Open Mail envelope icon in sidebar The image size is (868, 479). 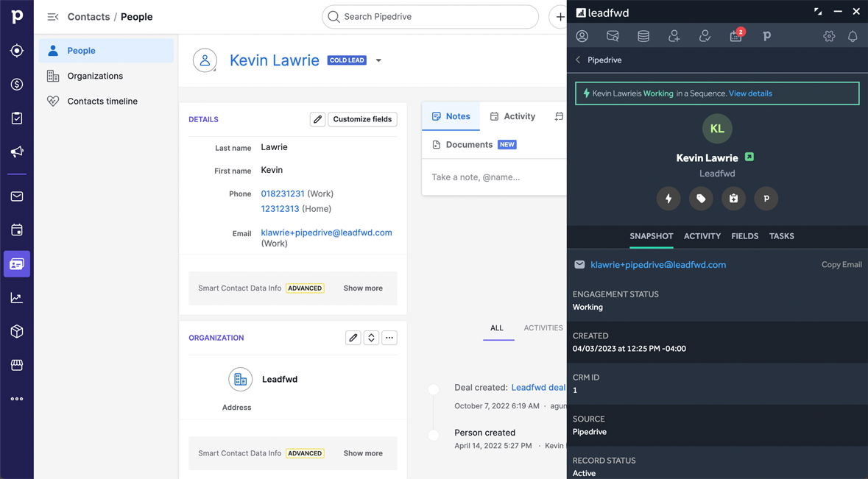[x=17, y=196]
